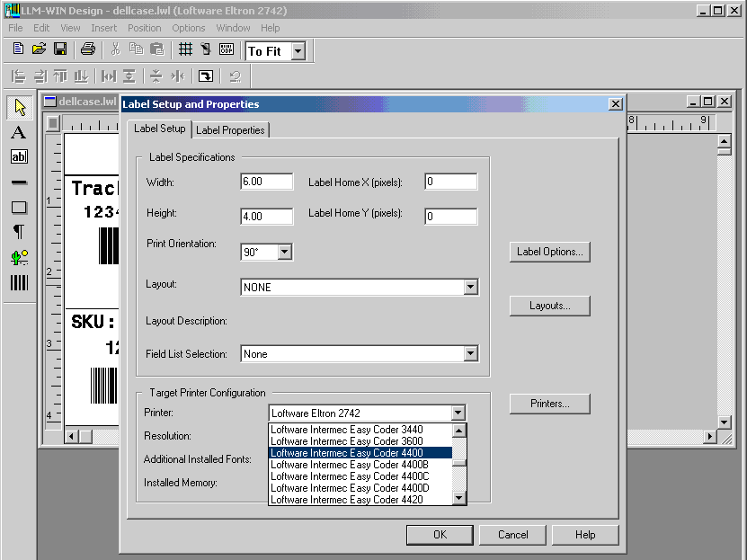Switch to the Label Properties tab
This screenshot has height=560, width=747.
tap(230, 130)
